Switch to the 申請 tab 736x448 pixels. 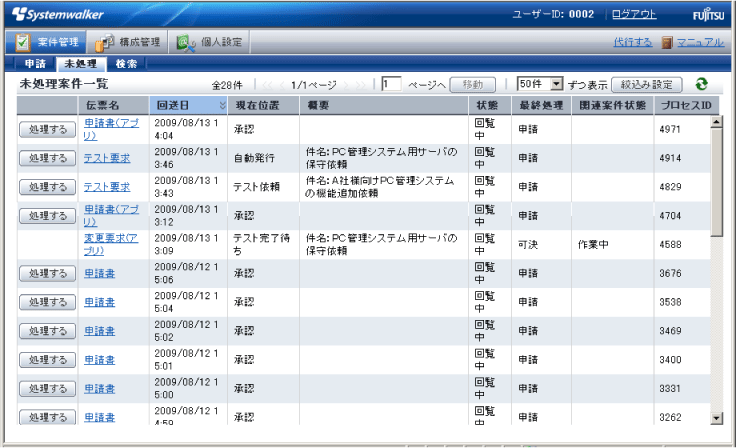35,64
